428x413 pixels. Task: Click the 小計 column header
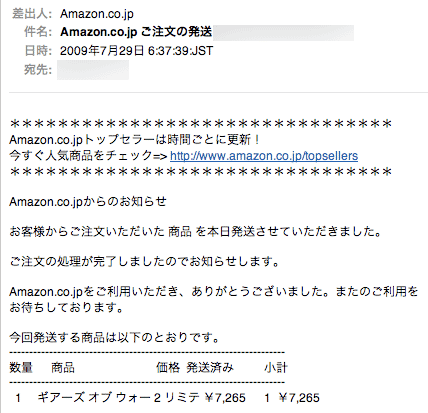click(x=276, y=368)
